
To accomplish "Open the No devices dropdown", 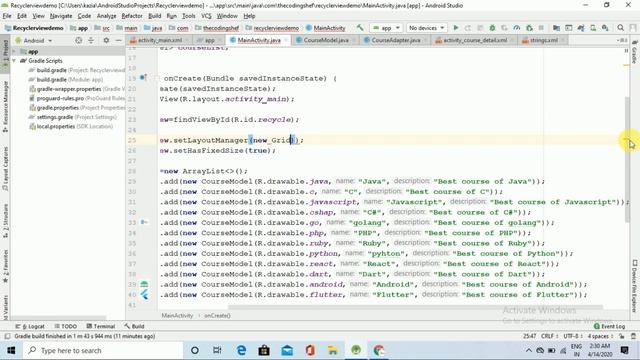I will pos(426,28).
